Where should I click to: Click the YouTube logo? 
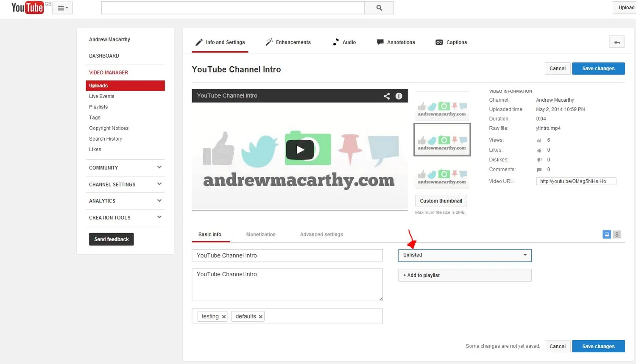(27, 7)
